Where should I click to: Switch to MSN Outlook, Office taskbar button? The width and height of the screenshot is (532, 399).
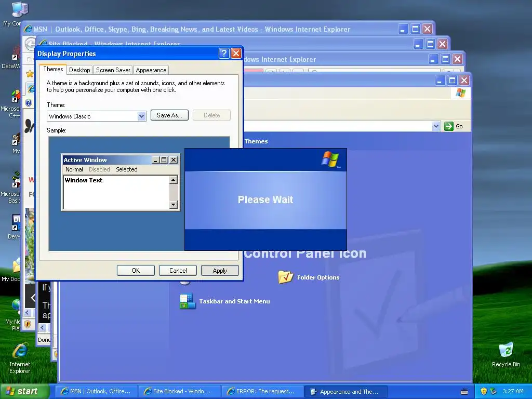[96, 392]
